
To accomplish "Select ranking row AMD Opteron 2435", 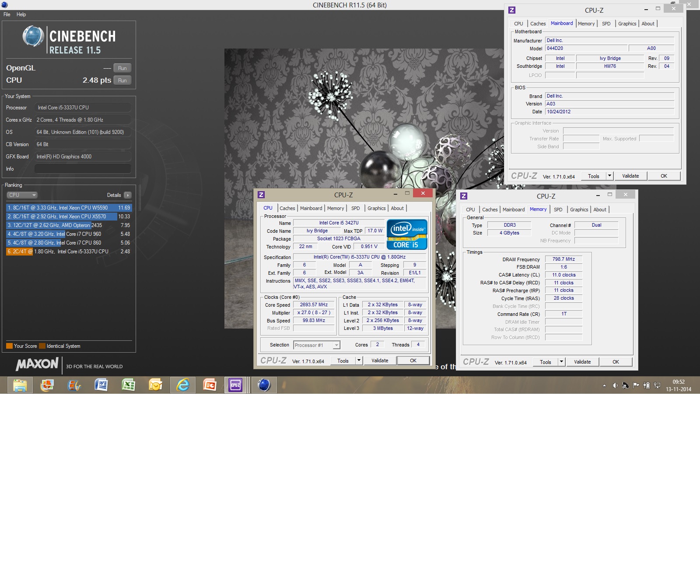I will (x=69, y=225).
